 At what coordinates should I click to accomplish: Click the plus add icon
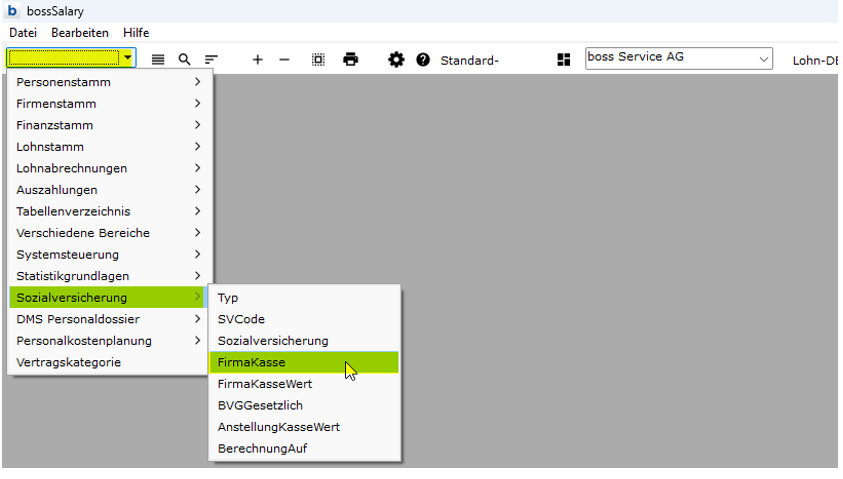coord(257,60)
